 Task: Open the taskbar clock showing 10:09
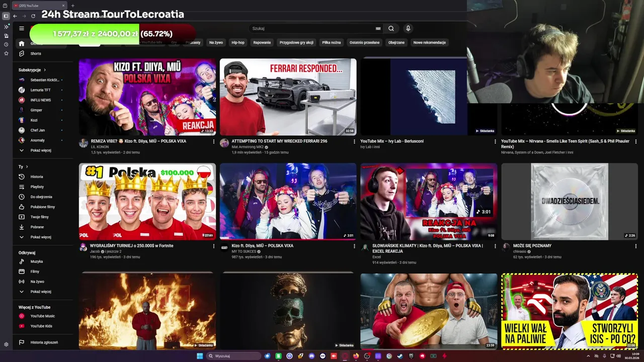631,356
